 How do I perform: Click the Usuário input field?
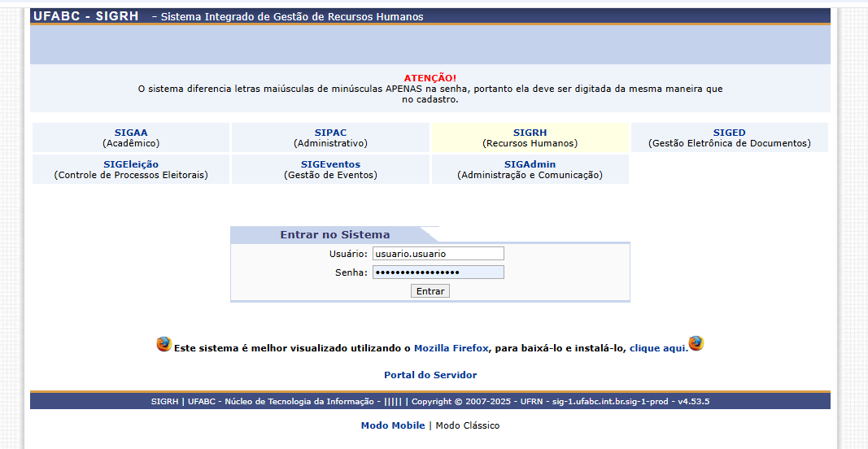(438, 254)
